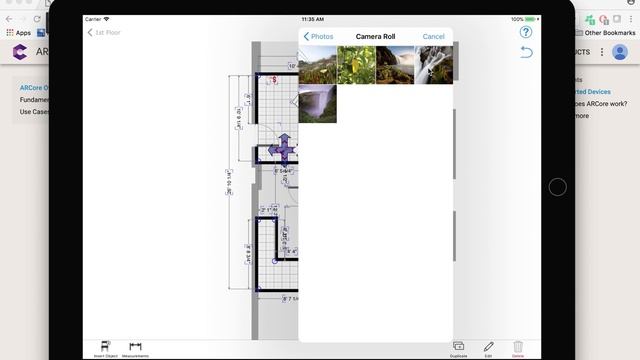Click the wall corner circle handle

tap(275, 261)
